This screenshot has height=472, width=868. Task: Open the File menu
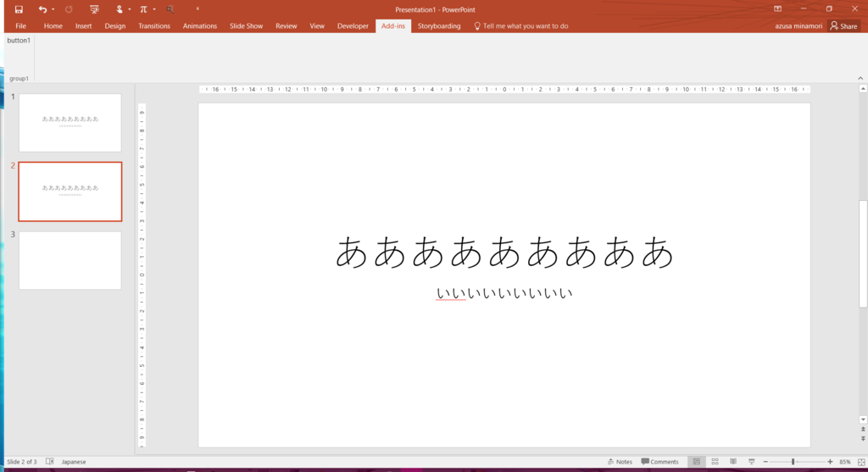pyautogui.click(x=20, y=26)
